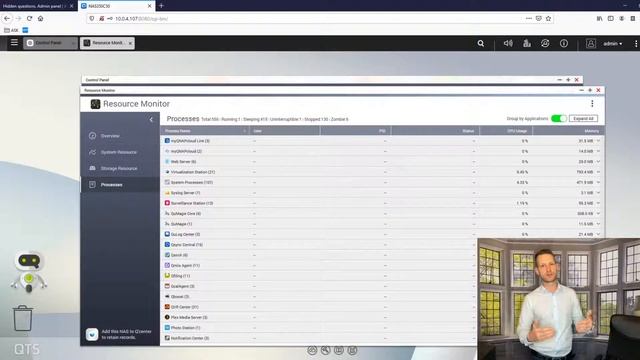The image size is (640, 360).
Task: Click the Qfiling app icon
Action: [167, 276]
